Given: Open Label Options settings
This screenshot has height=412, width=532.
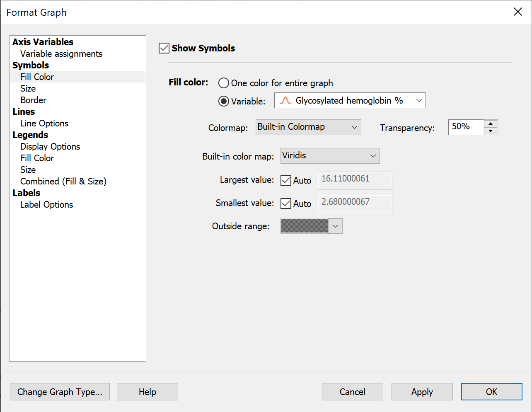Looking at the screenshot, I should coord(46,204).
